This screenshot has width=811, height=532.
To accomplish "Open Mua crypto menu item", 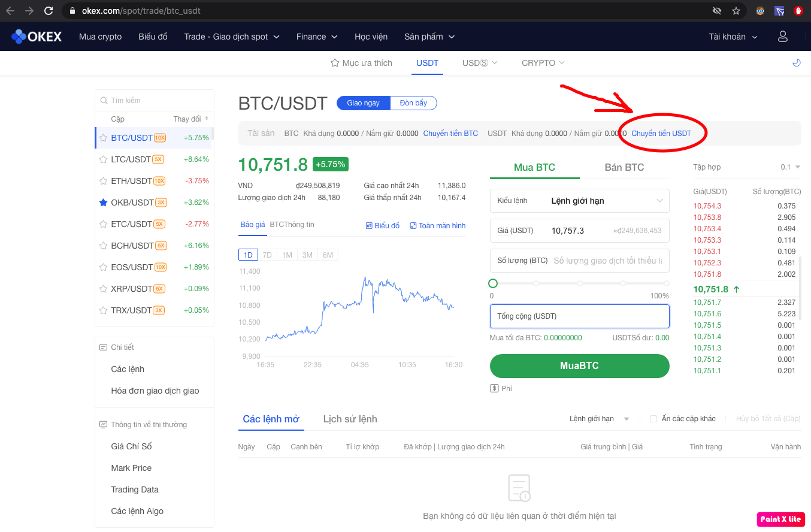I will point(100,37).
